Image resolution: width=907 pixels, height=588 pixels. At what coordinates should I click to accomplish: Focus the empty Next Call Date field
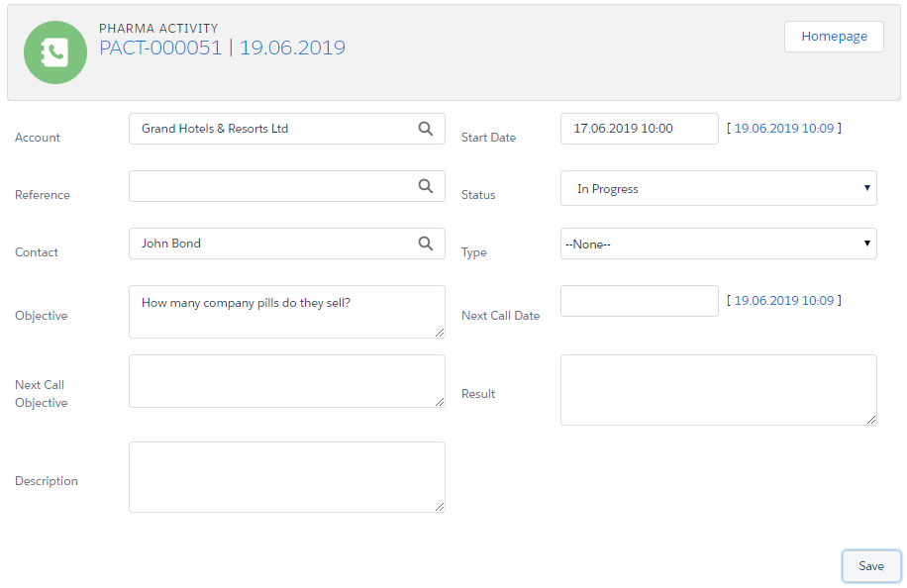[639, 301]
